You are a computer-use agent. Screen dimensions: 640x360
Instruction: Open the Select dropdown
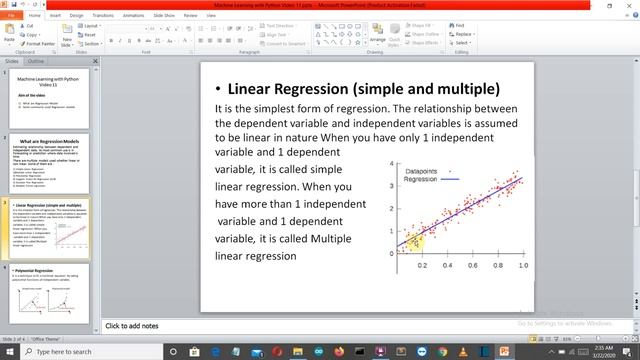tap(460, 43)
